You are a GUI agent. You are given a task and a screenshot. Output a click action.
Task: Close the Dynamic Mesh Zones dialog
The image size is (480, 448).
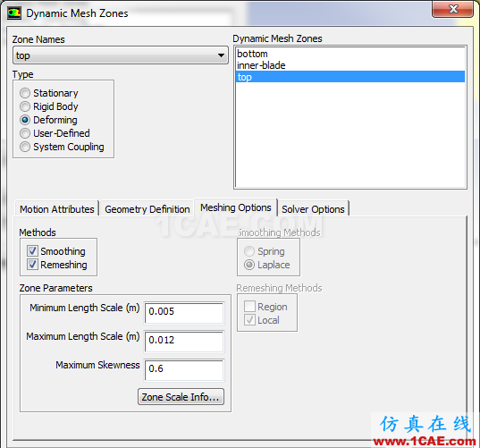pyautogui.click(x=452, y=9)
